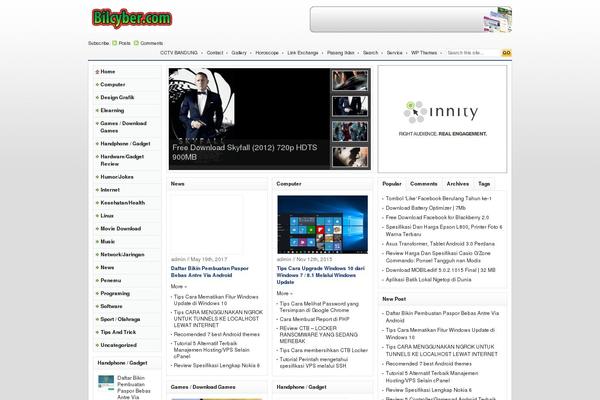The height and width of the screenshot is (400, 600).
Task: Open Uncategorized category
Action: (x=118, y=345)
